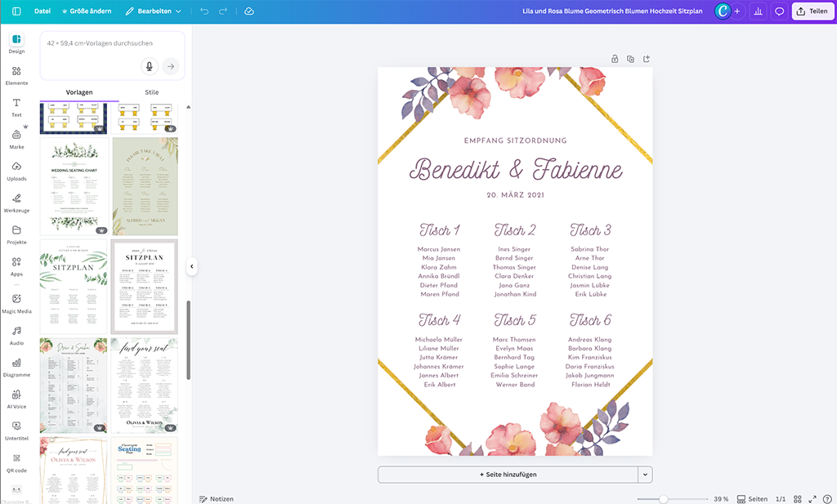Adjust the zoom slider handle
Viewport: 837px width, 504px height.
point(663,498)
